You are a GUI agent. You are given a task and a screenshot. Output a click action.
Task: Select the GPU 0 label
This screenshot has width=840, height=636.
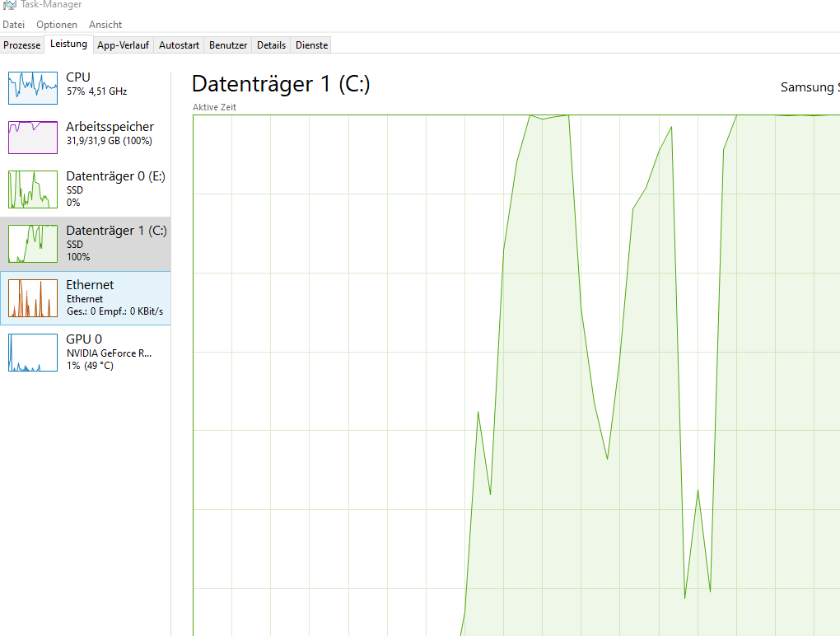tap(84, 339)
